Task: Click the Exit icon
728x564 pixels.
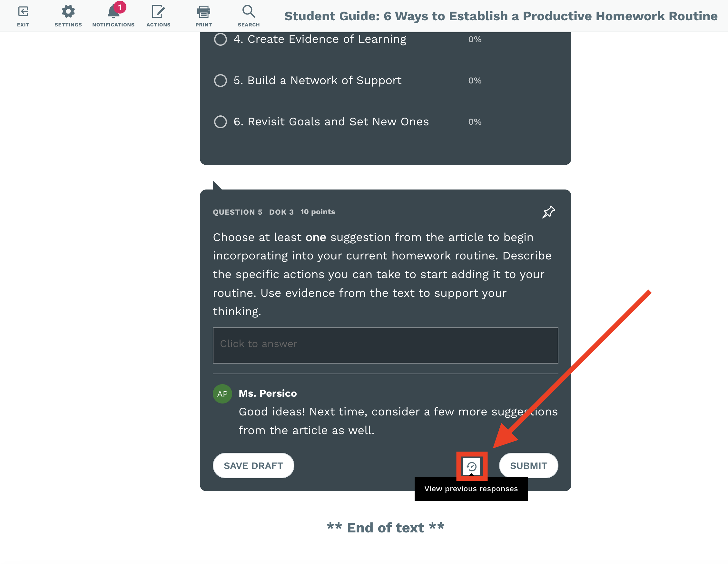Action: coord(23,12)
